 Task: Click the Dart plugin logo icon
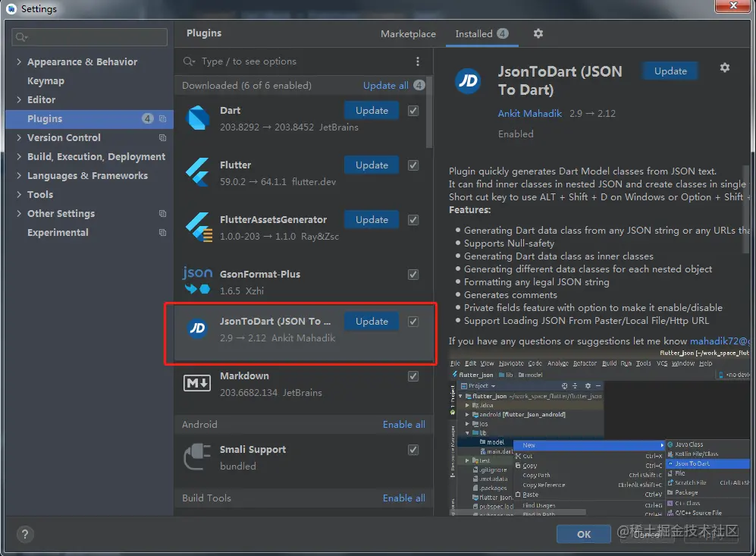(198, 118)
